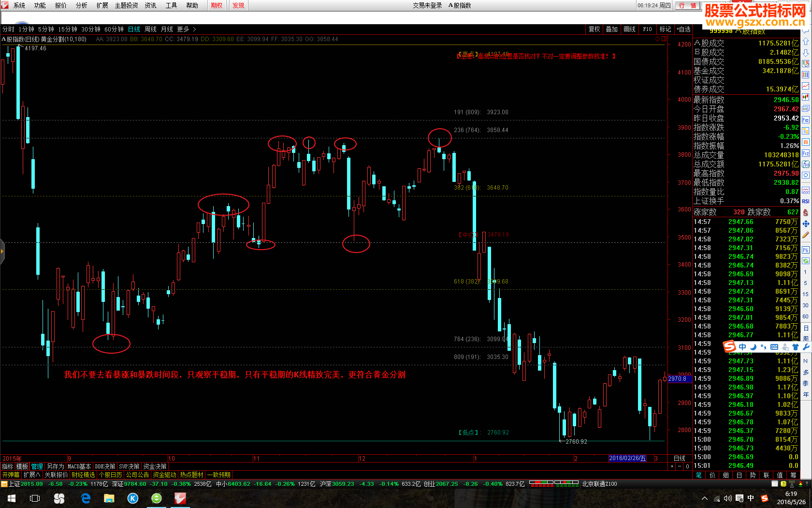This screenshot has width=812, height=508.
Task: Click the candlestick chart icon in sidebar
Action: coord(806,97)
